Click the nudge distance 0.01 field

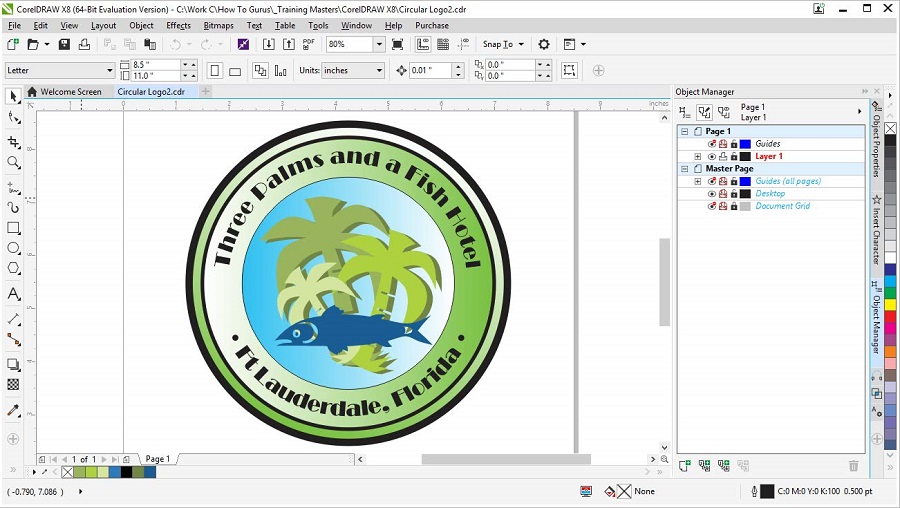click(430, 70)
